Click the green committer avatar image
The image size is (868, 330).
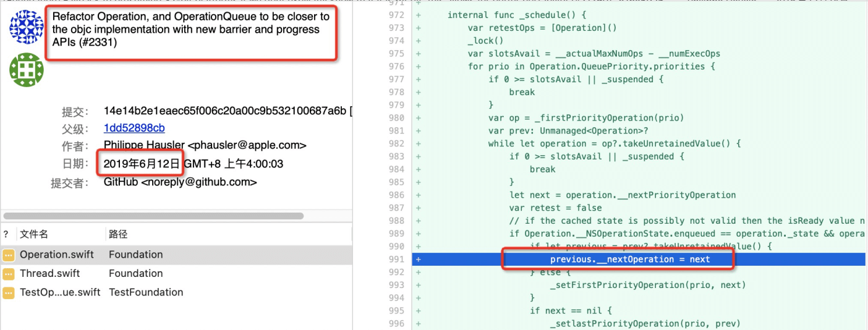click(x=26, y=70)
